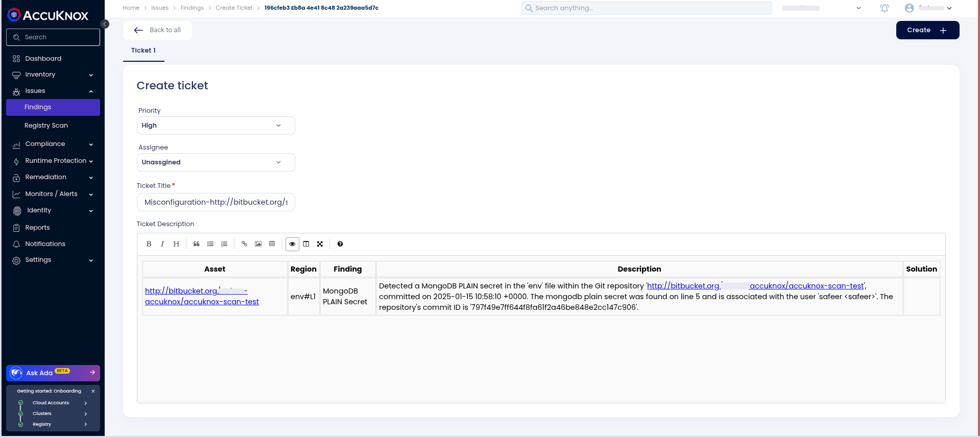Insert link using editor toolbar

[x=245, y=244]
